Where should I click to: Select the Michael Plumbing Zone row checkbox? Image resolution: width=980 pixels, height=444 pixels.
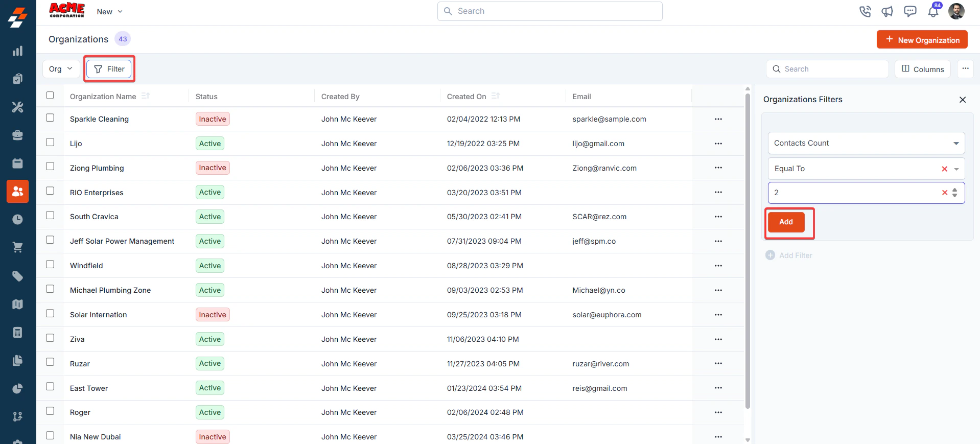click(50, 289)
